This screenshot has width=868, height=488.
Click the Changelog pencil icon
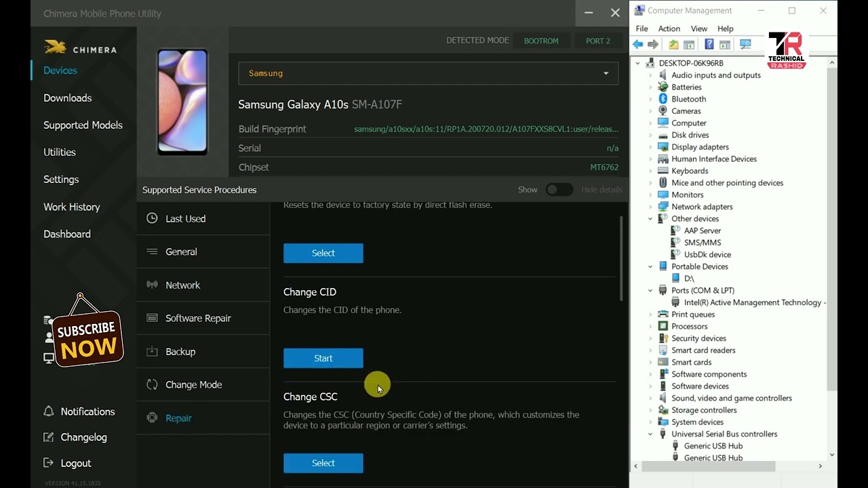point(48,437)
